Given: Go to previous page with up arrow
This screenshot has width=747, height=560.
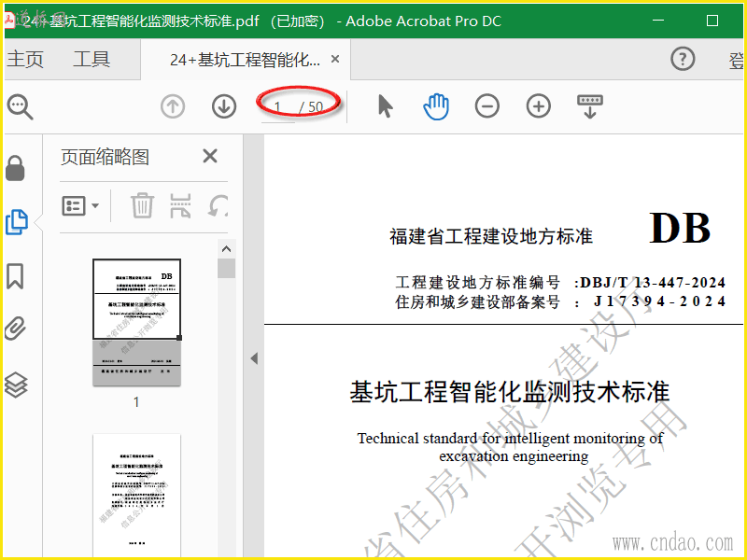Looking at the screenshot, I should click(173, 106).
